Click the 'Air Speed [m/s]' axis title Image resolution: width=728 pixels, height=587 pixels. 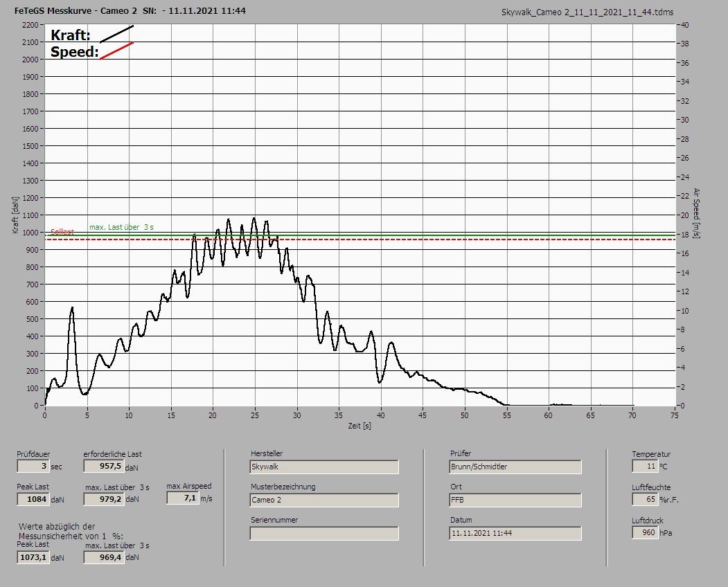coord(696,213)
